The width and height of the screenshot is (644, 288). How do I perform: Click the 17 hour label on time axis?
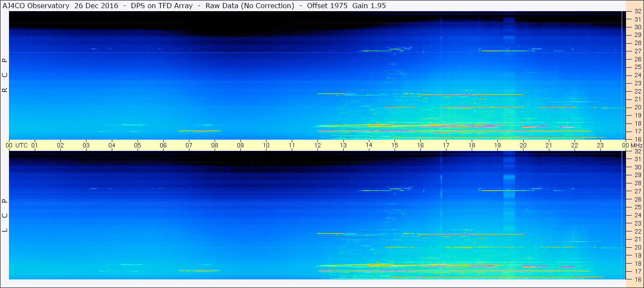pos(446,145)
